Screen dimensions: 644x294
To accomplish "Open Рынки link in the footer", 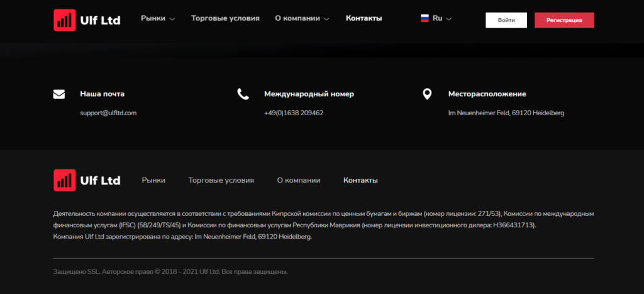I will [x=153, y=181].
